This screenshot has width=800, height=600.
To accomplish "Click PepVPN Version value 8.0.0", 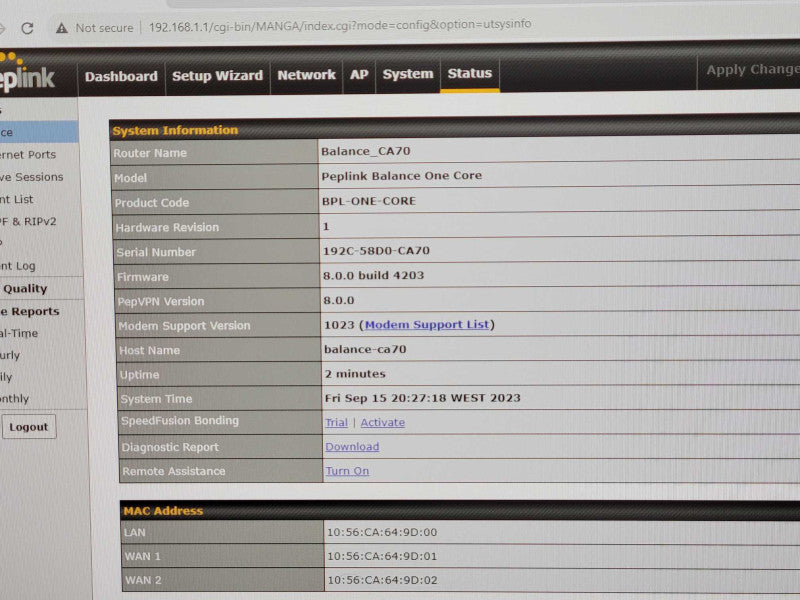I will tap(338, 300).
